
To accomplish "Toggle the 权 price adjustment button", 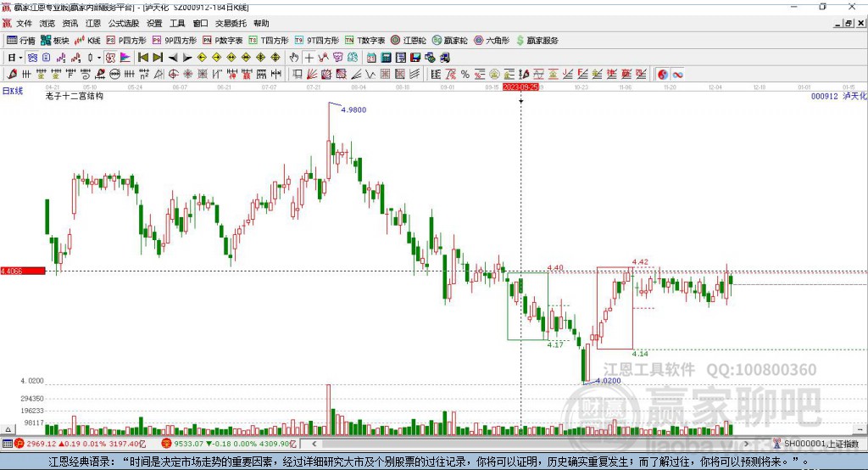I will coord(111,58).
